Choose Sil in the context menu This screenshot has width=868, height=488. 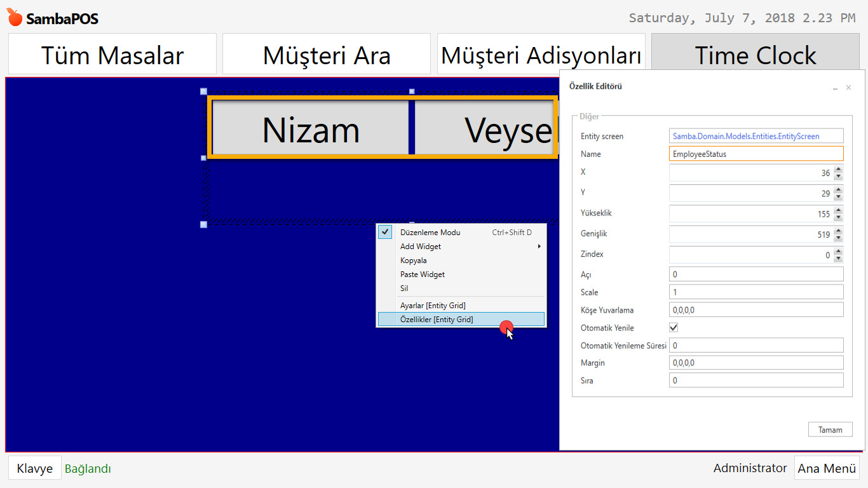(x=403, y=288)
